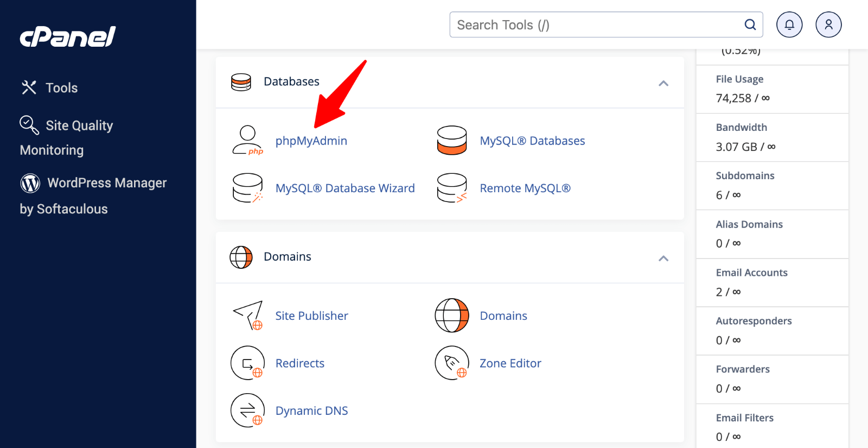Open the Redirects link
The height and width of the screenshot is (448, 868).
click(x=300, y=363)
